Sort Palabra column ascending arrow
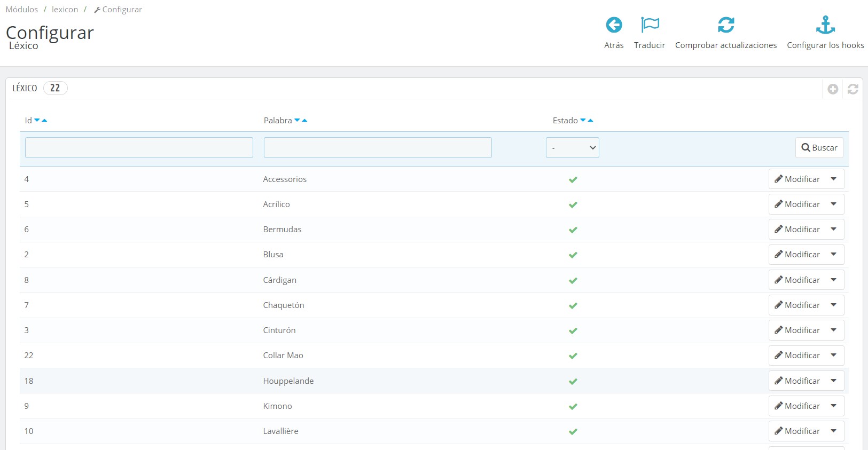Viewport: 868px width, 450px height. 304,121
